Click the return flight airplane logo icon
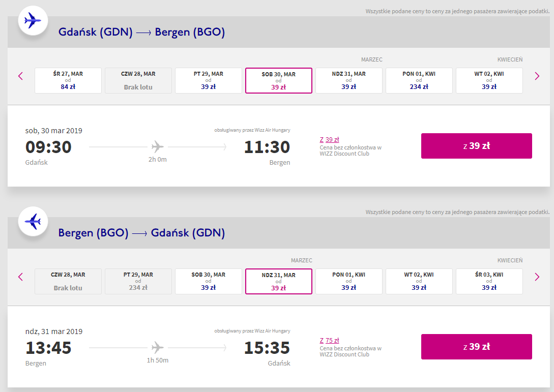This screenshot has width=554, height=392. tap(33, 222)
